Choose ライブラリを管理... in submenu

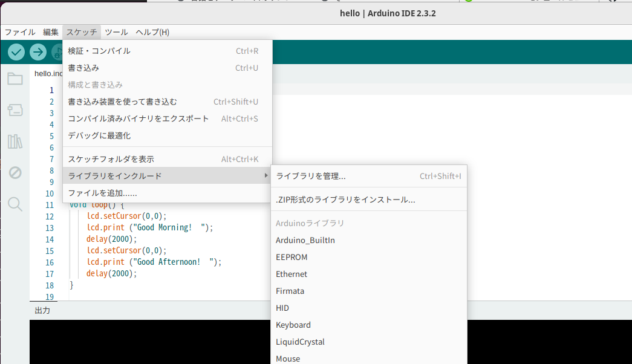[369, 176]
